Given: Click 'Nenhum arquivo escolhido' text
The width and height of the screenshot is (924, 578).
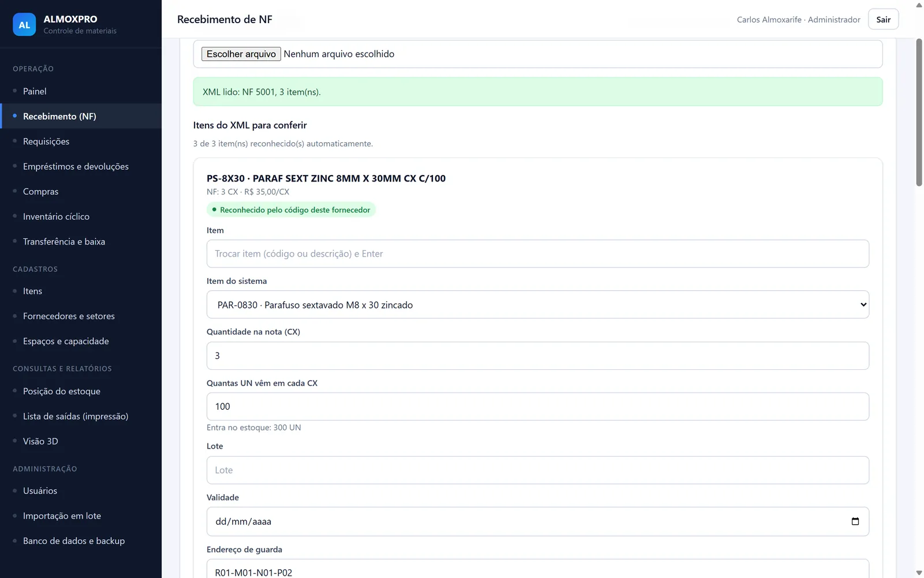Looking at the screenshot, I should pos(339,54).
